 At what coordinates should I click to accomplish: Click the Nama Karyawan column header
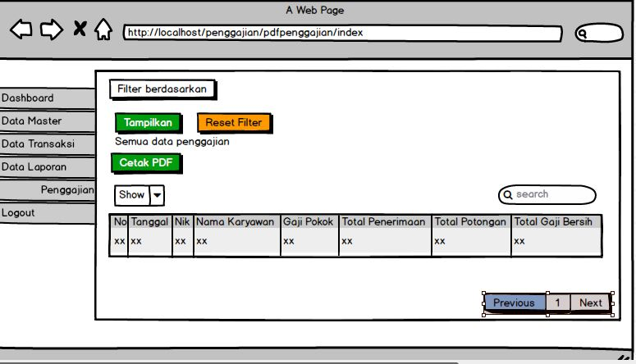click(x=237, y=221)
